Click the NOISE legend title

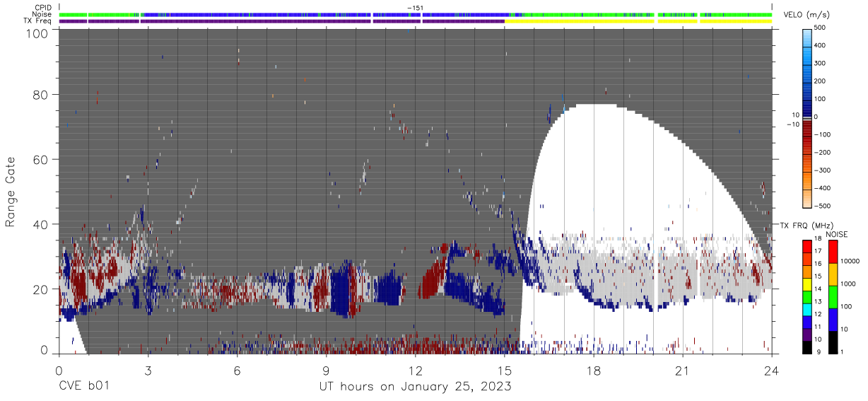pyautogui.click(x=837, y=234)
